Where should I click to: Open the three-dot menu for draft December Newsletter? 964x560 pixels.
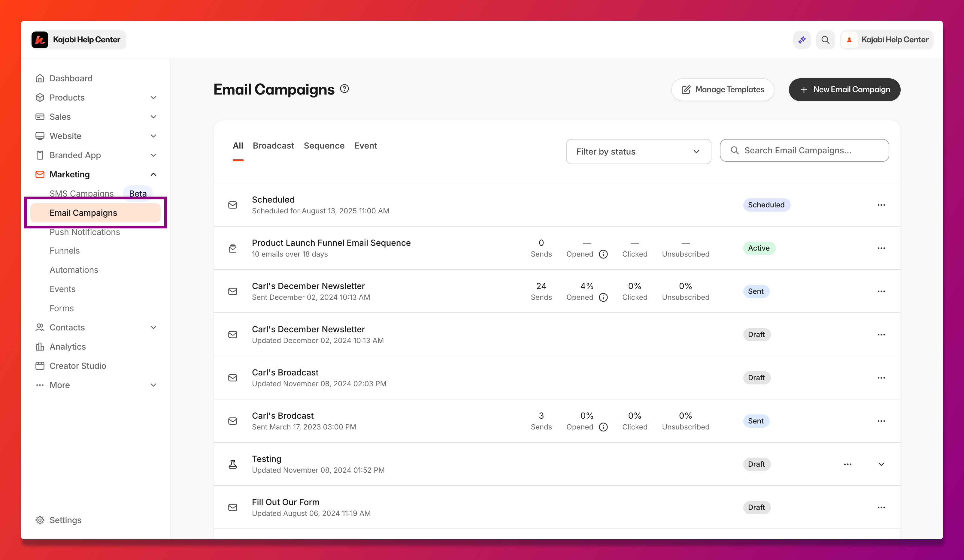881,335
